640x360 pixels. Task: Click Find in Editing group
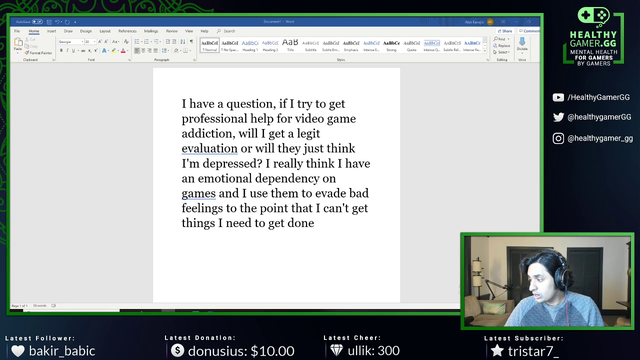tap(501, 39)
